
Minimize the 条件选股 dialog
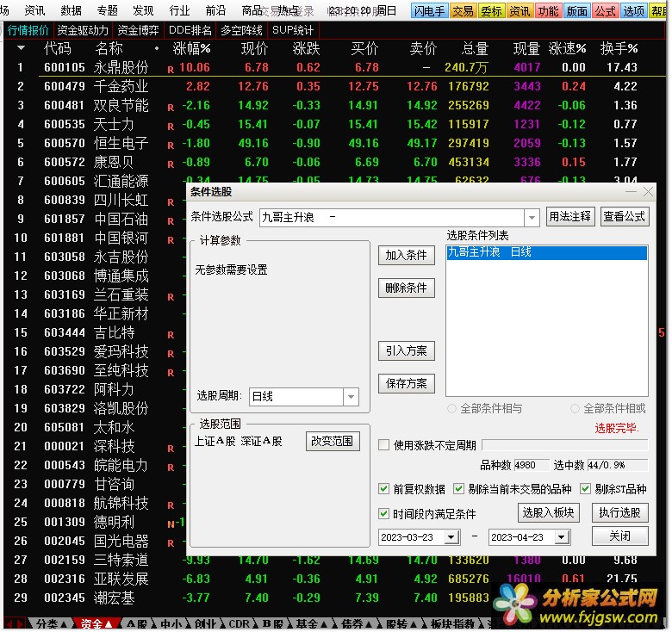[631, 192]
